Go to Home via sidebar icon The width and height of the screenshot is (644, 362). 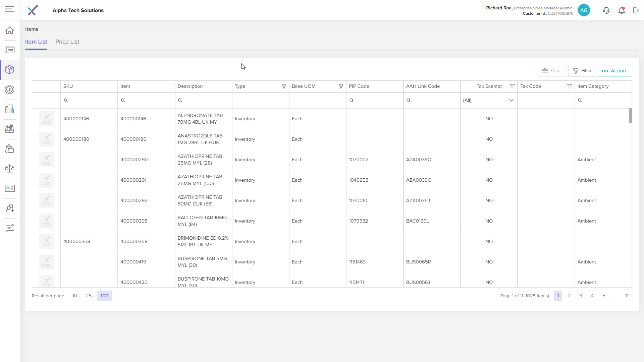point(10,30)
